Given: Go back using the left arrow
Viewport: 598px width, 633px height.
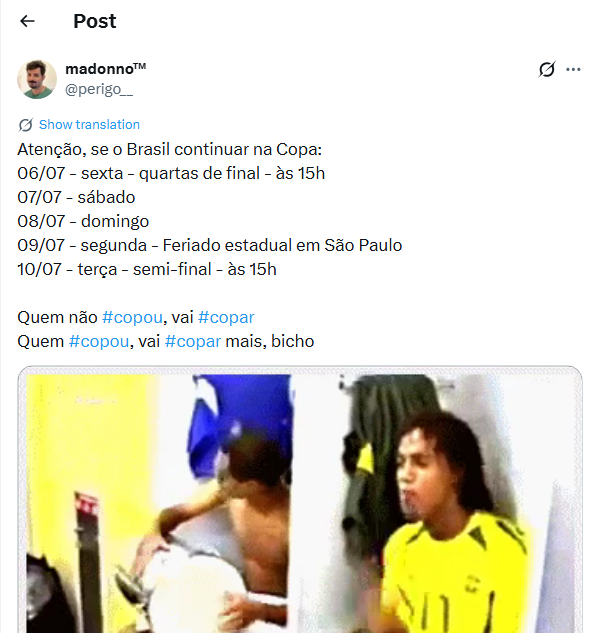Looking at the screenshot, I should click(27, 21).
